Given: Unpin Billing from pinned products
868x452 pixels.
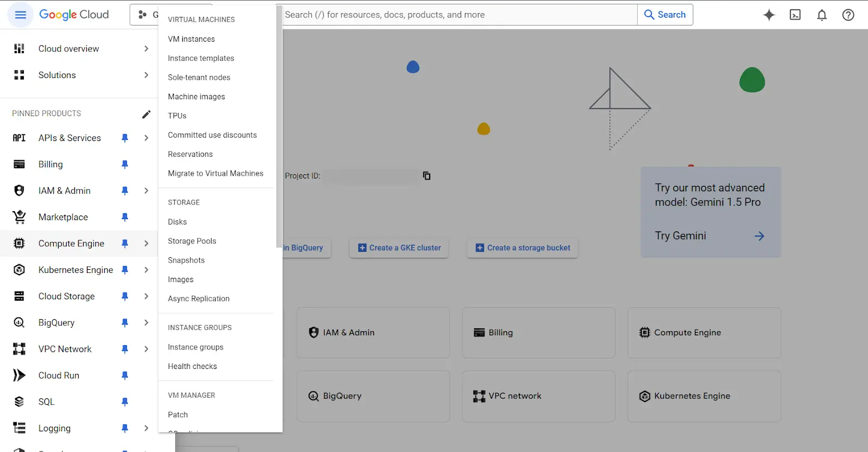Looking at the screenshot, I should (125, 164).
